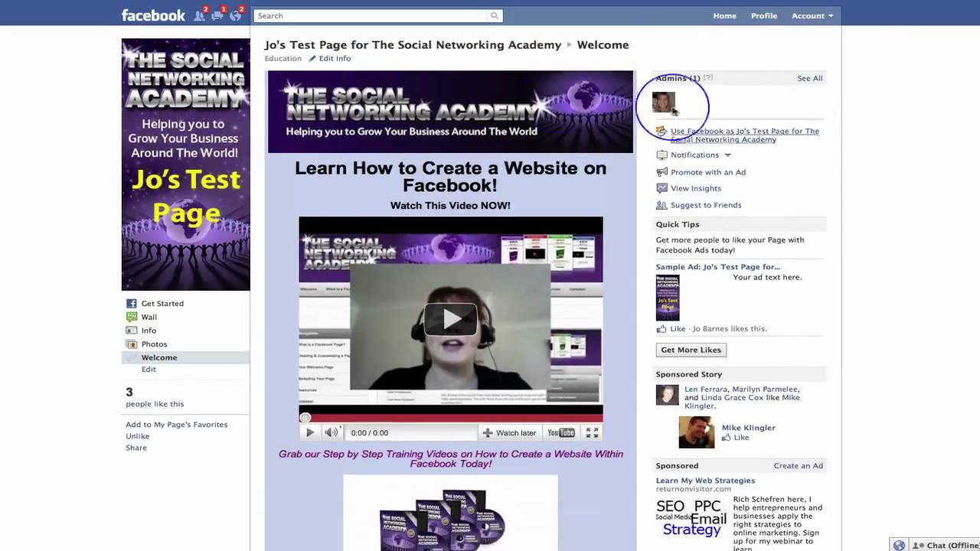Go to Profile in top navigation

(763, 15)
